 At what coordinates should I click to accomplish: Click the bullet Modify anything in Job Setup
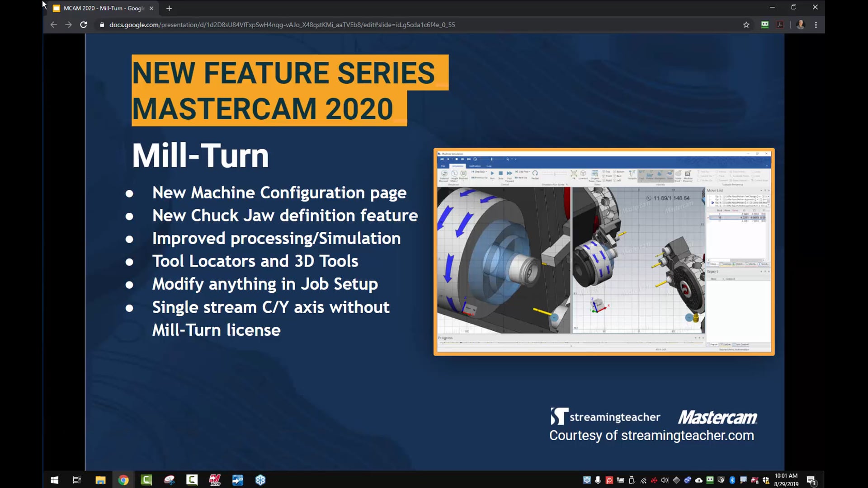tap(265, 284)
